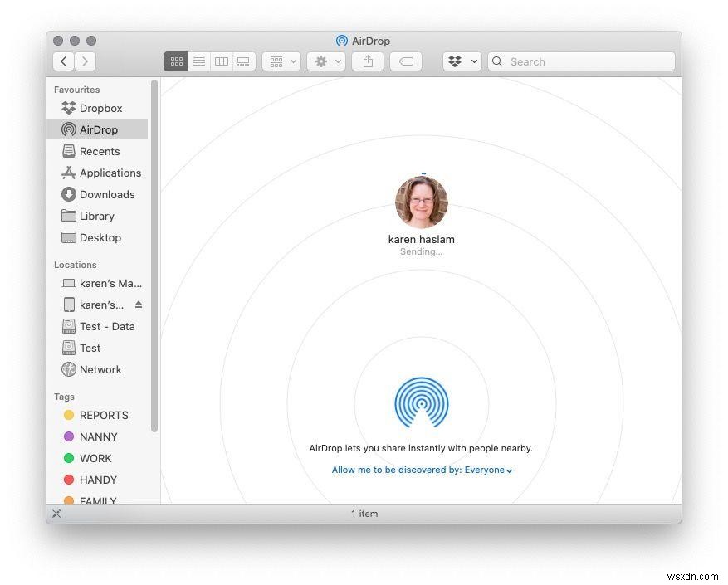Click the karen haslam name label
The image size is (728, 585).
[x=422, y=240]
